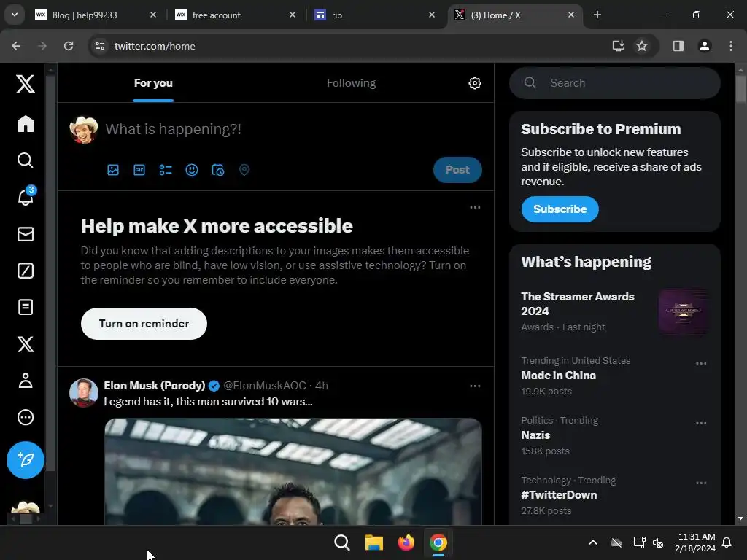Screen dimensions: 747x560
Task: Open Home from sidebar house icon
Action: tap(26, 124)
